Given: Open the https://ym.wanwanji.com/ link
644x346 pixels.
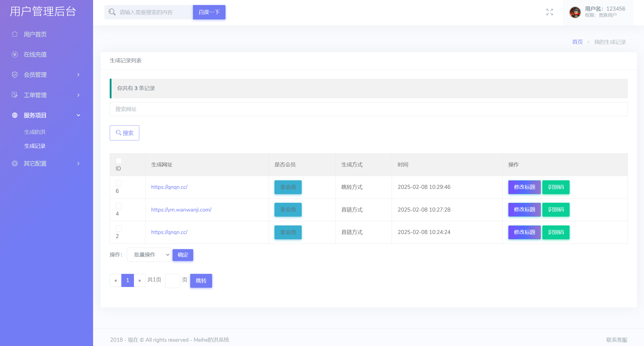Looking at the screenshot, I should point(181,210).
